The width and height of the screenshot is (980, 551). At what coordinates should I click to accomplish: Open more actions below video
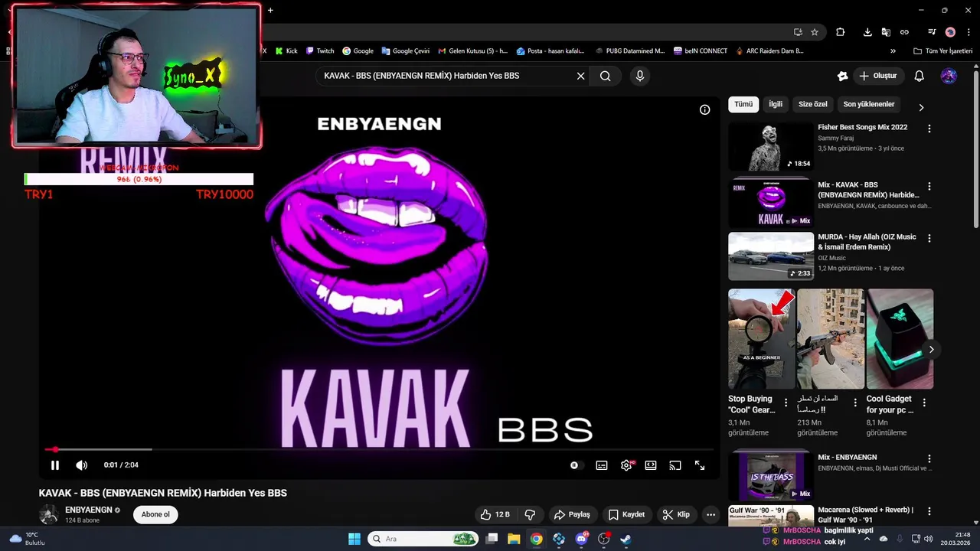tap(711, 514)
